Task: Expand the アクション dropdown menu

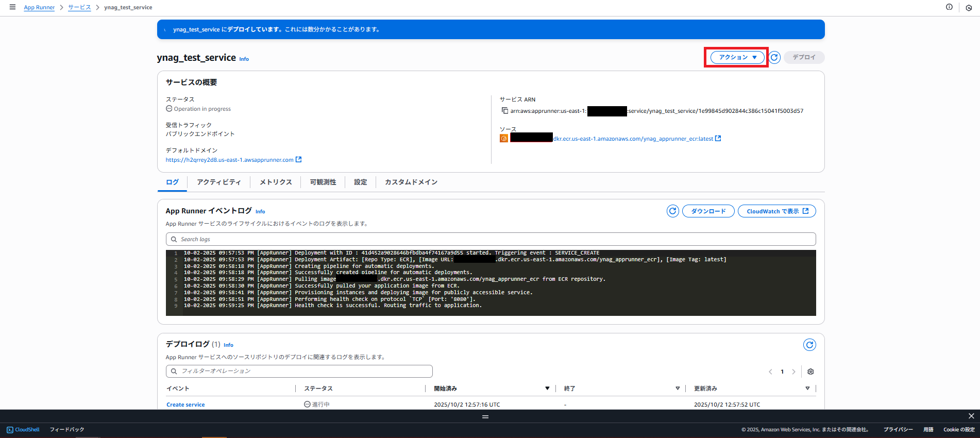Action: [737, 57]
